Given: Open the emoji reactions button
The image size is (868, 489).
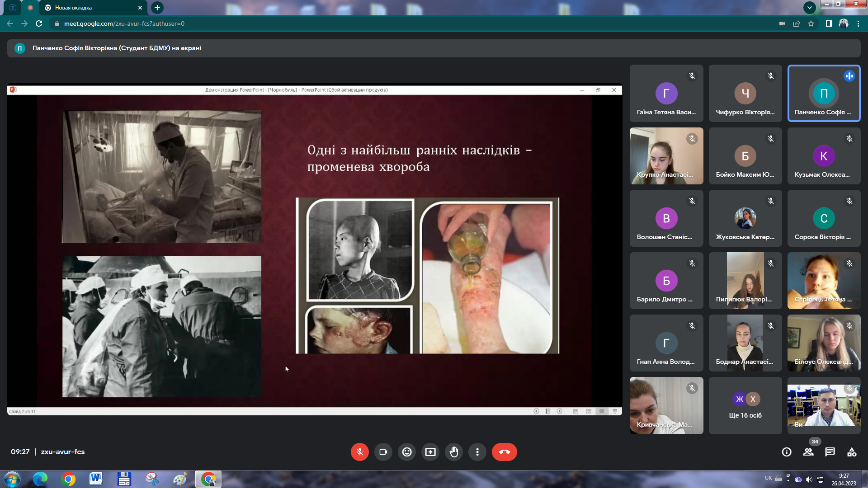Looking at the screenshot, I should tap(407, 452).
